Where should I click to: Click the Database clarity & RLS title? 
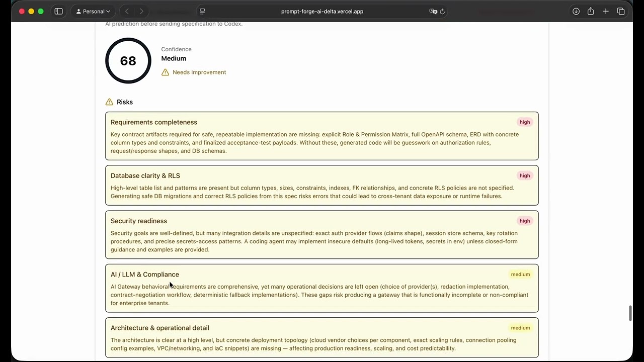[x=145, y=175]
